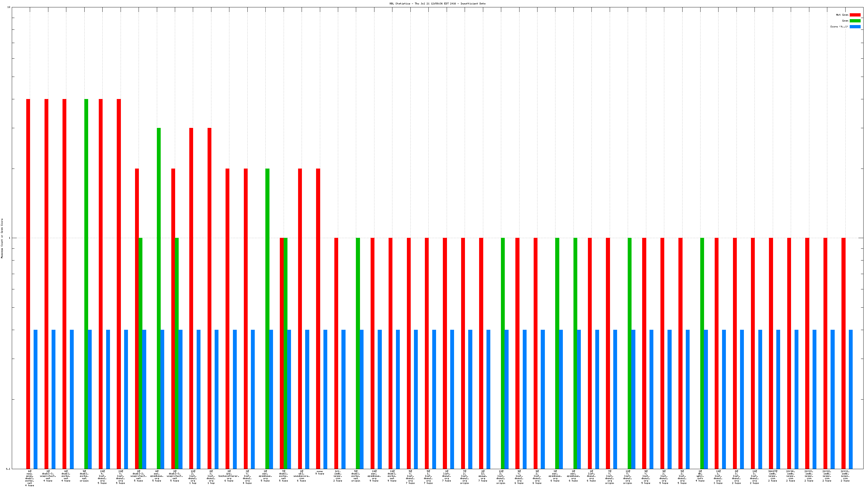The height and width of the screenshot is (488, 868).
Task: Click the 36407@ iadb.isipp.com label
Action: tap(773, 476)
